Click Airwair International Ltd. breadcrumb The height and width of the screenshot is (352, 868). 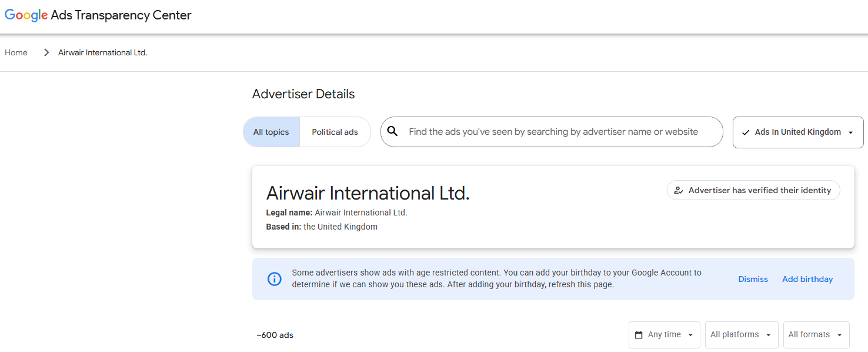102,52
